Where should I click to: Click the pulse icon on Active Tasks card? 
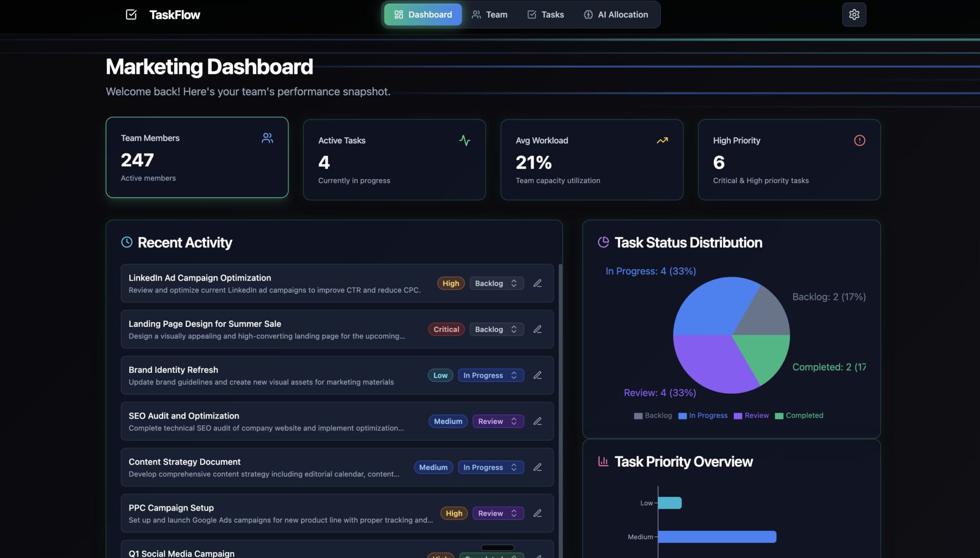464,140
